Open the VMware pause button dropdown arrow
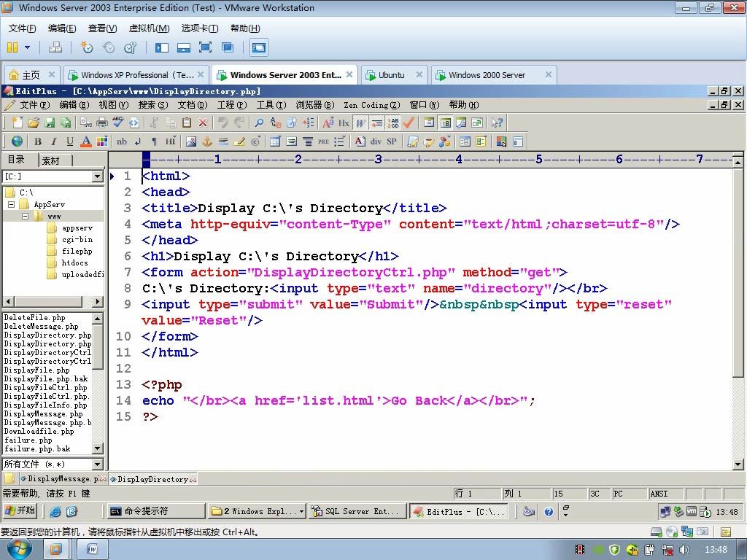Viewport: 747px width, 560px height. click(x=27, y=47)
